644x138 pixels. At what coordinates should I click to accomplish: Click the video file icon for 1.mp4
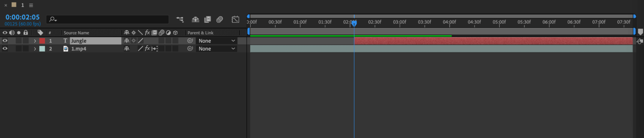[65, 49]
